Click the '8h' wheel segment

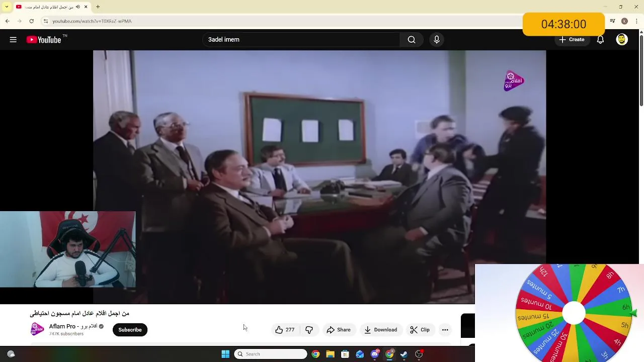point(610,276)
